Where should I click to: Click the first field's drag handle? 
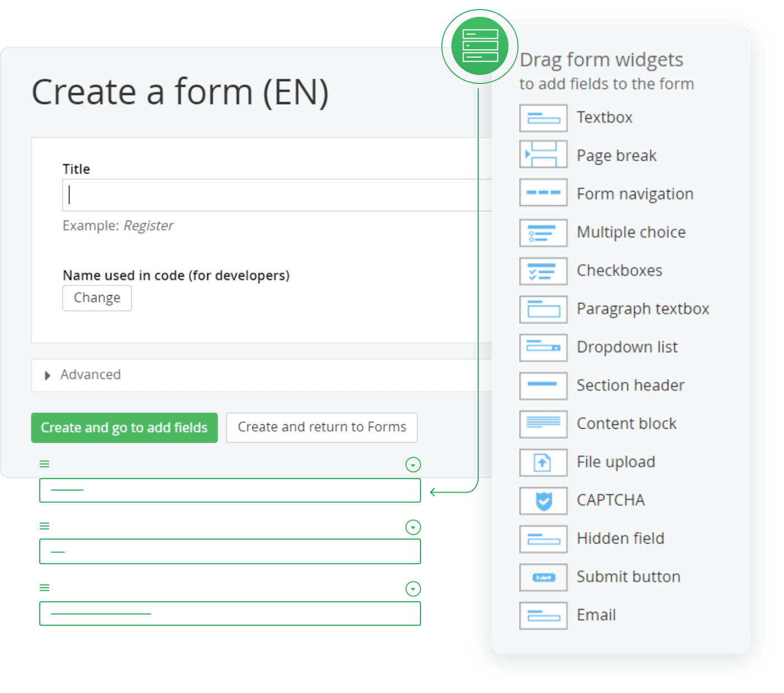(x=45, y=464)
